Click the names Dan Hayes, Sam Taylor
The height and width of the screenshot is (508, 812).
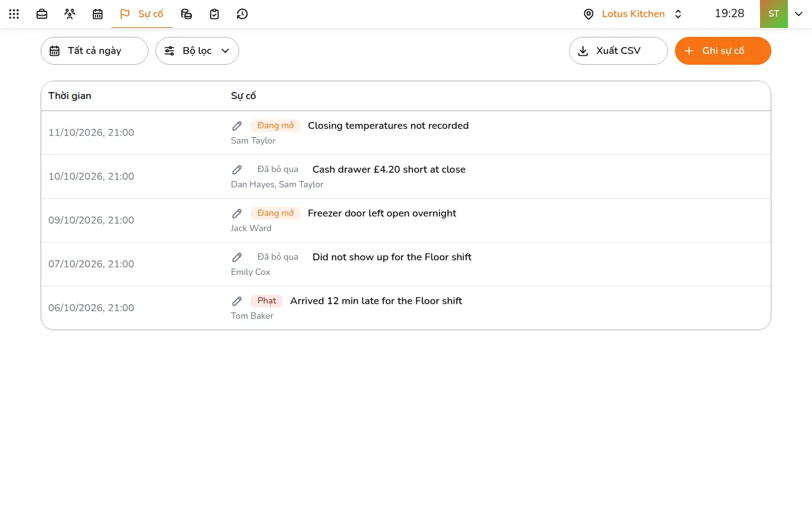point(277,184)
